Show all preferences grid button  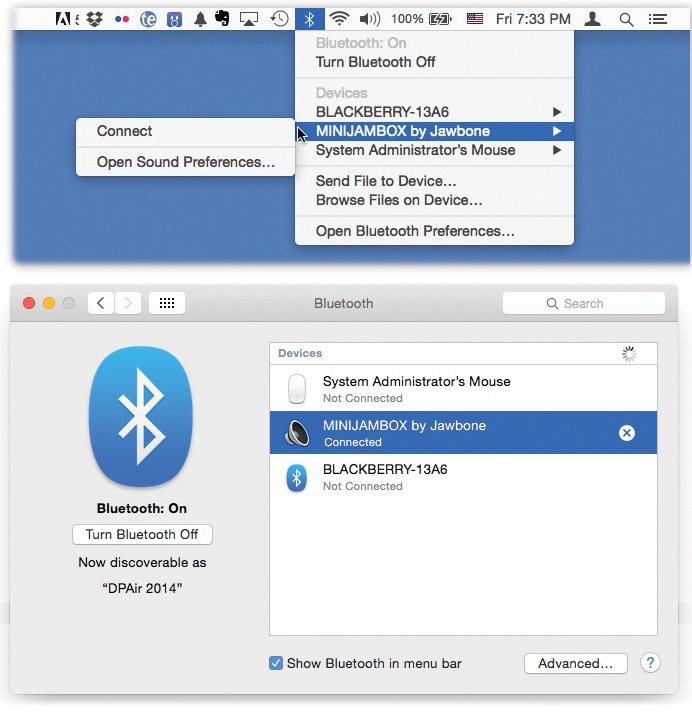(x=167, y=303)
